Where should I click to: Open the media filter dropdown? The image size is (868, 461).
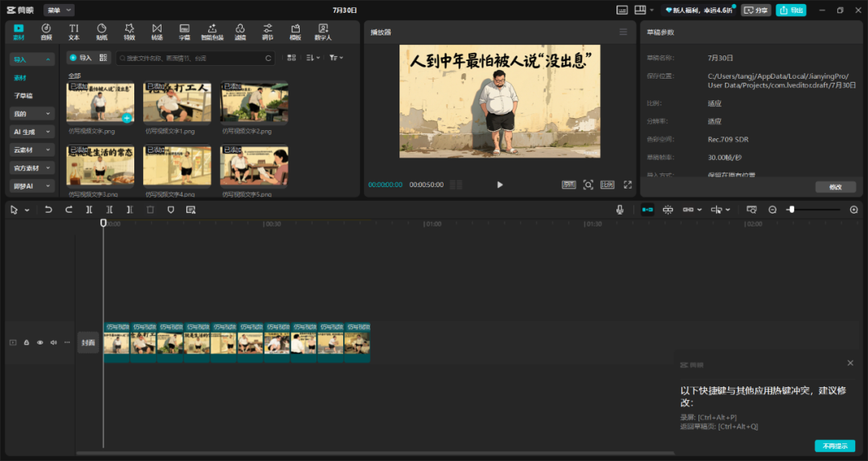(x=336, y=58)
